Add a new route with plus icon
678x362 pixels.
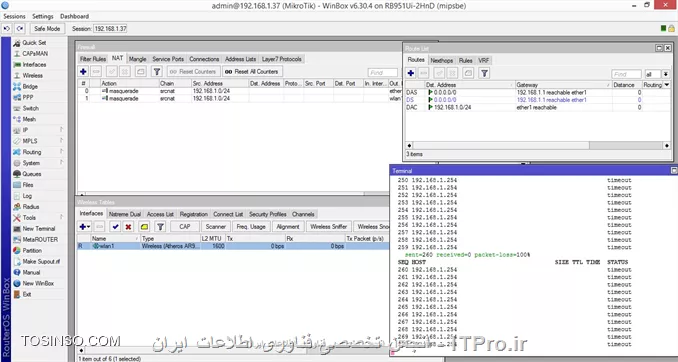[x=411, y=74]
